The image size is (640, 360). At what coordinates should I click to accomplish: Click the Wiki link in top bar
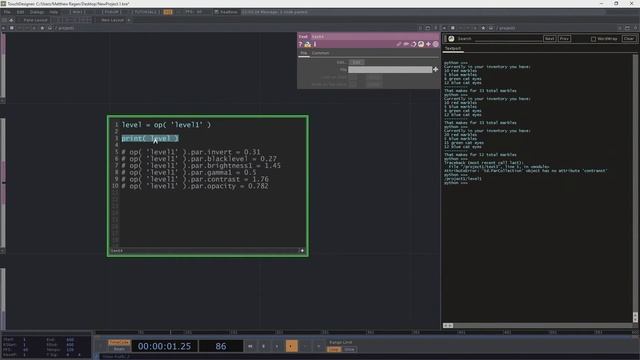[x=77, y=12]
